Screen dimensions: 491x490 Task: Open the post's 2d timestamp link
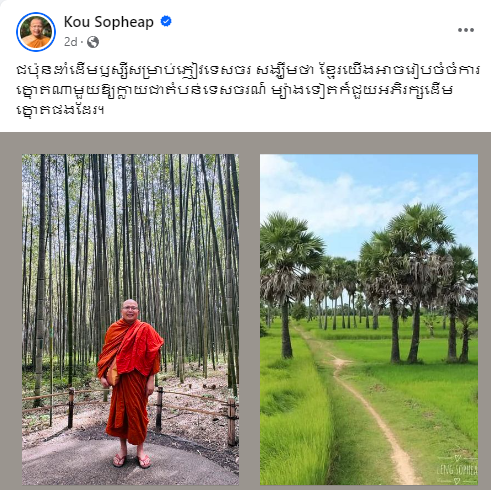pos(70,42)
